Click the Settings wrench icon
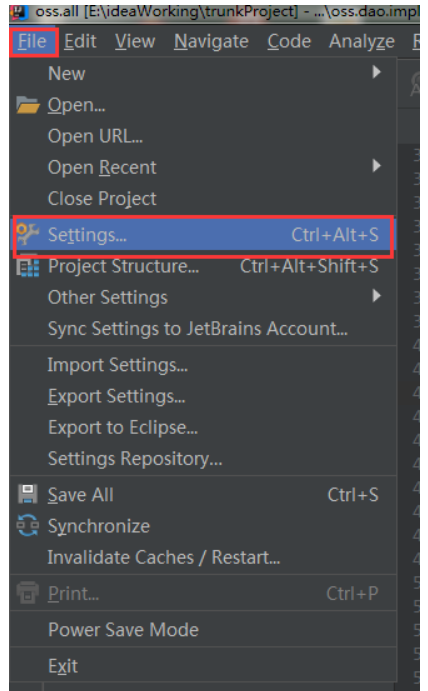 tap(27, 234)
